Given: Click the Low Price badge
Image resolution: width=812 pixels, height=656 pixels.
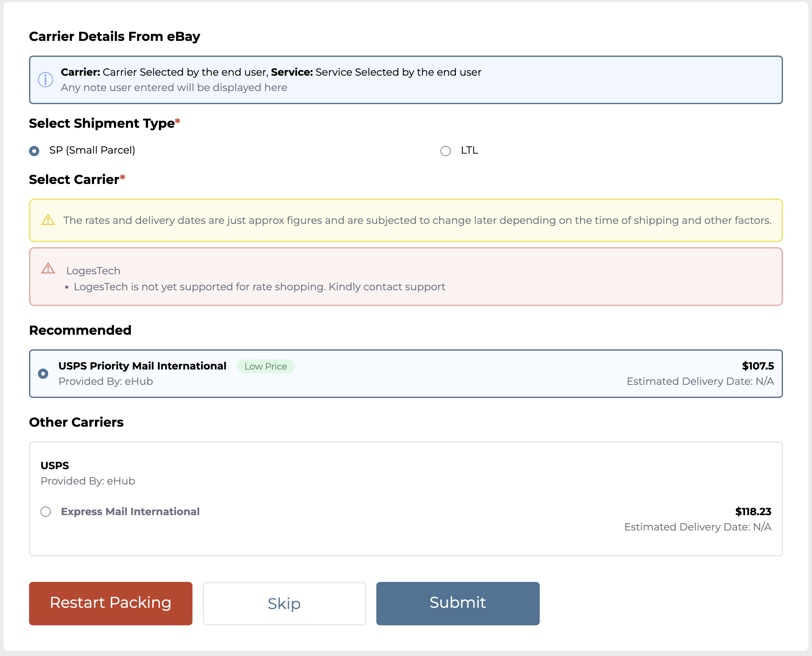Looking at the screenshot, I should (266, 366).
